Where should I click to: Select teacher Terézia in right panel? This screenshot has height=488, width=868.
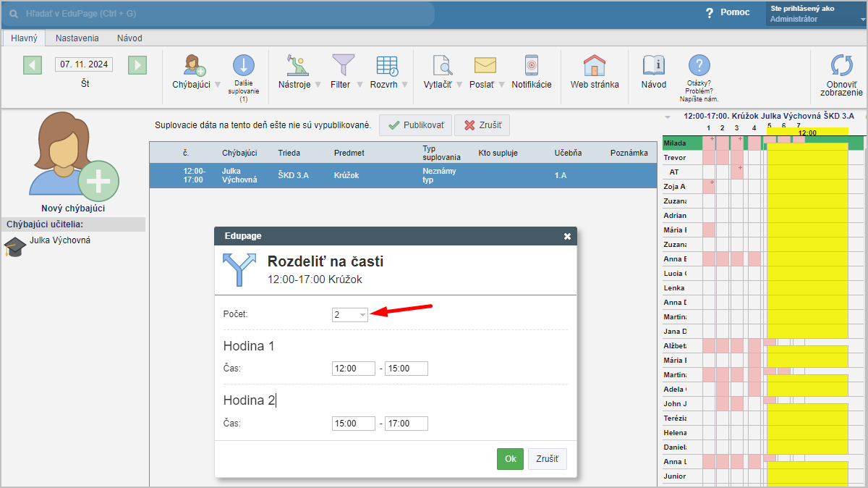click(x=675, y=418)
